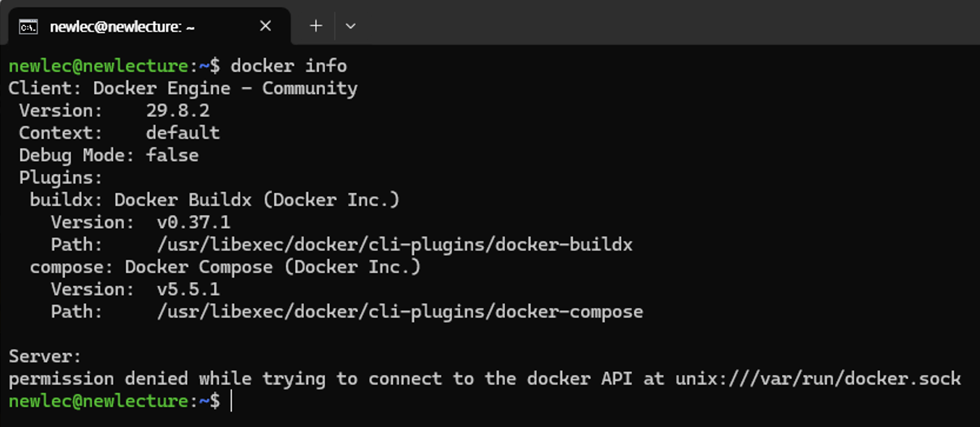Click the docker-buildx plugin path
Image resolution: width=980 pixels, height=427 pixels.
tap(395, 245)
